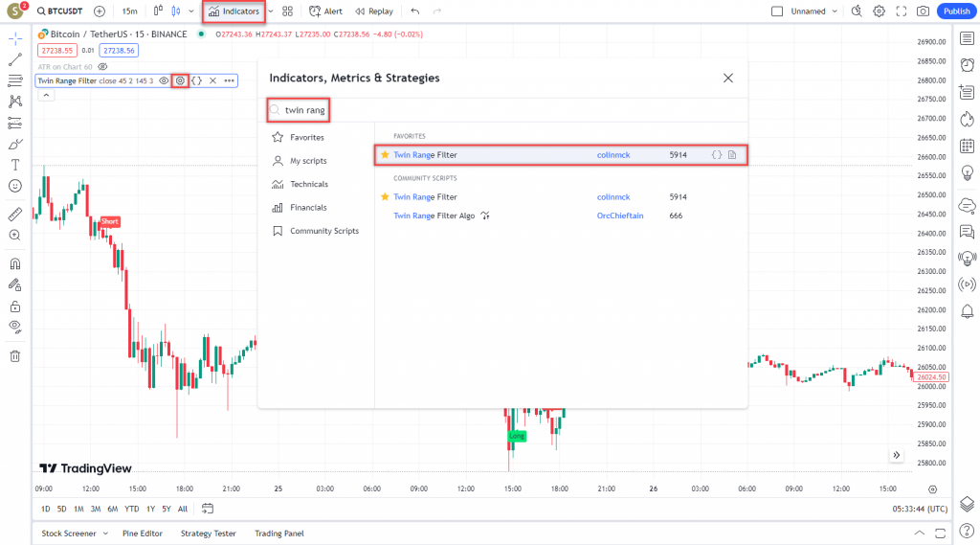Screen dimensions: 980x545
Task: Collapse the indicator legend chevron
Action: (x=46, y=95)
